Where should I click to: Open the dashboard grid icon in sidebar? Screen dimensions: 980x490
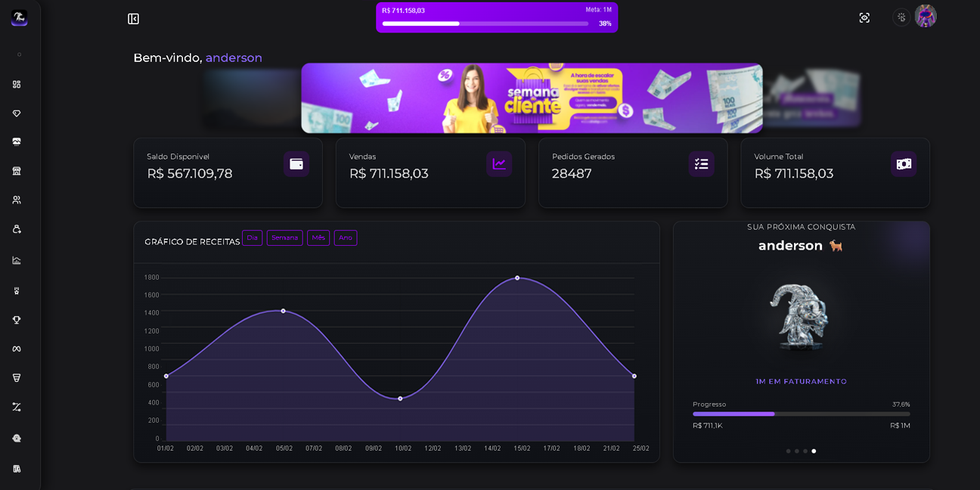[17, 84]
